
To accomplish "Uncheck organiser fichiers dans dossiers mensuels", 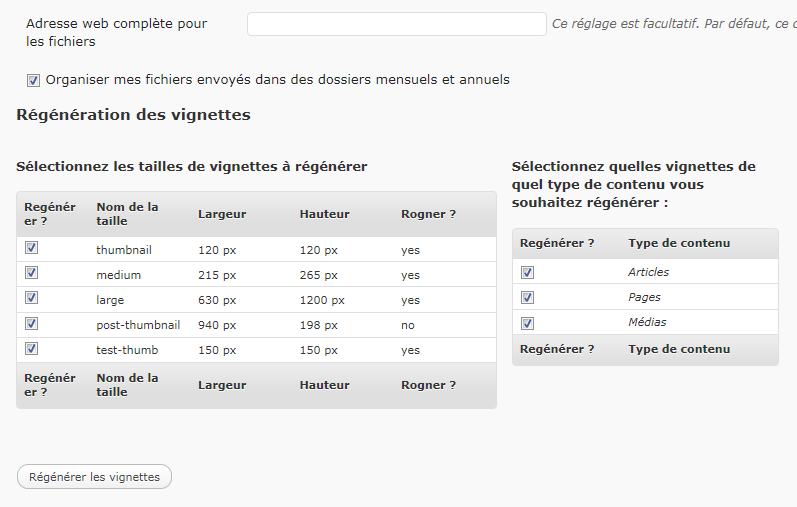I will point(33,80).
